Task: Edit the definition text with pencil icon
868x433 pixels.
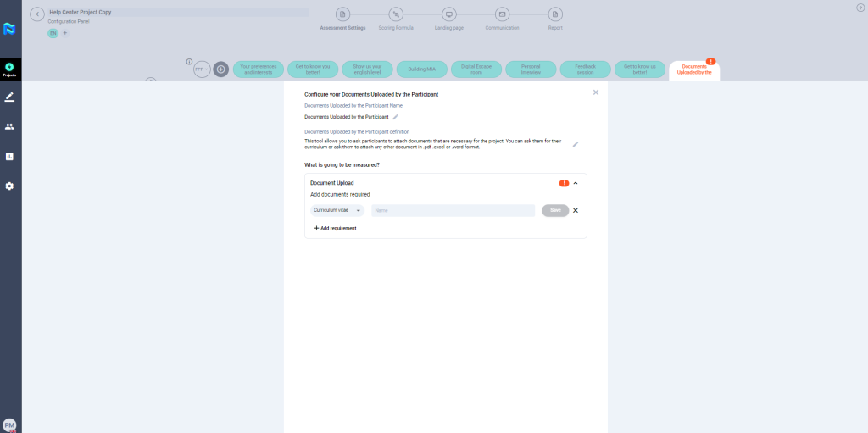Action: pyautogui.click(x=576, y=144)
